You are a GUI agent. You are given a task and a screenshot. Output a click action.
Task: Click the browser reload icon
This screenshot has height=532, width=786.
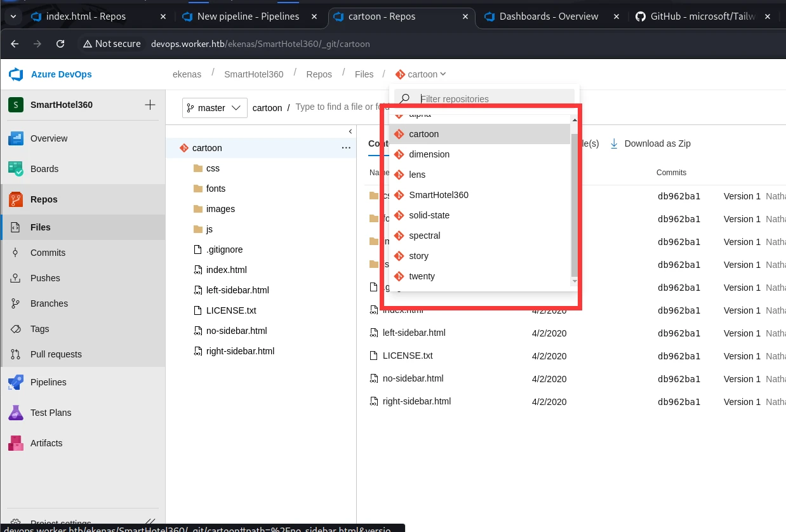point(60,44)
